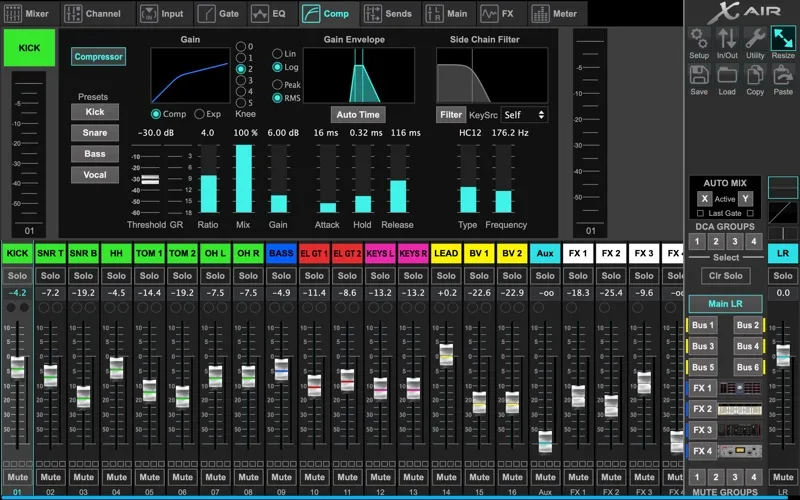The width and height of the screenshot is (800, 500).
Task: Select Knee value 3 radio button
Action: (241, 80)
